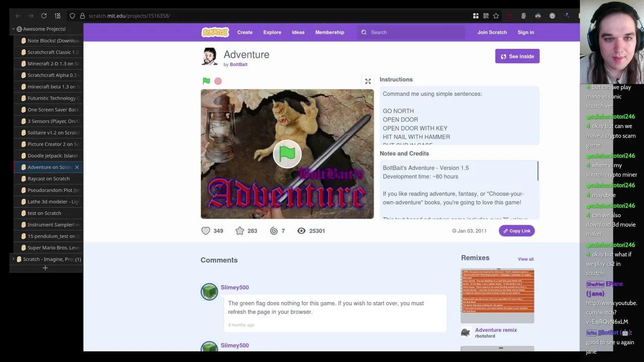Click Slimey500 username on first comment

pos(234,287)
